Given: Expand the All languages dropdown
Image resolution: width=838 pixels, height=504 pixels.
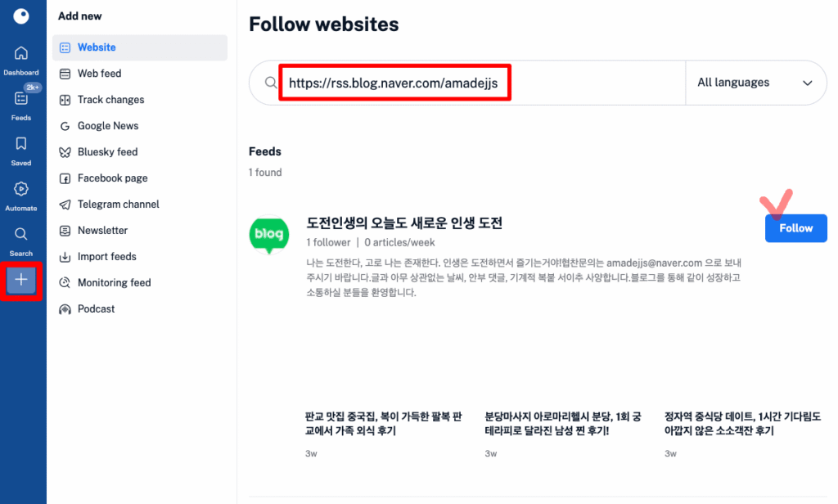Looking at the screenshot, I should coord(755,83).
